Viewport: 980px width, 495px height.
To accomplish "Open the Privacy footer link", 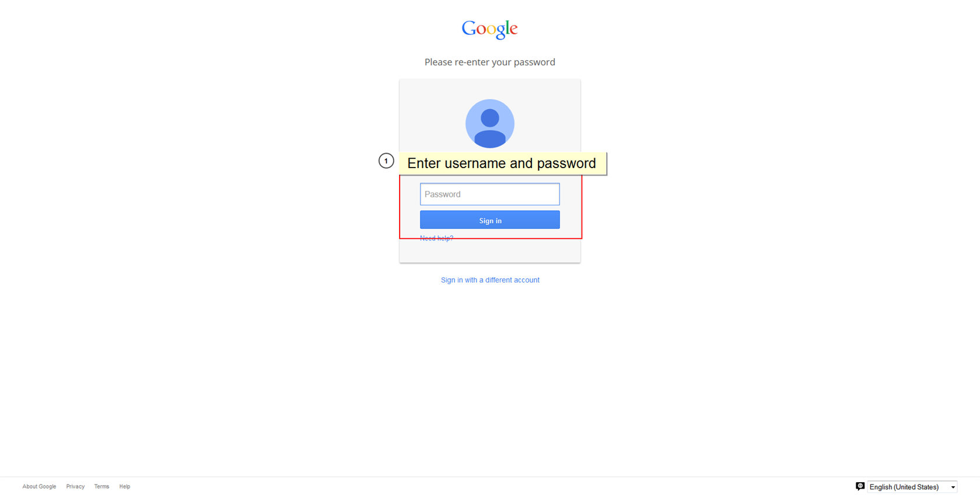I will coord(75,486).
